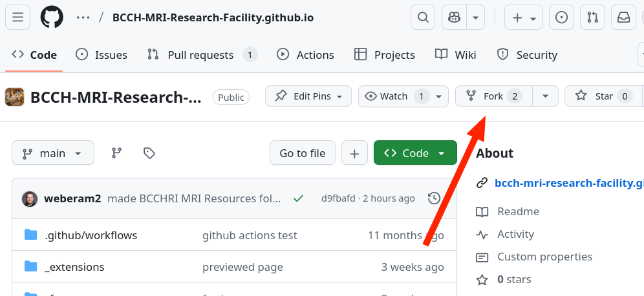Open the .github/workflows folder
Screen dimensions: 644x296
[91, 235]
